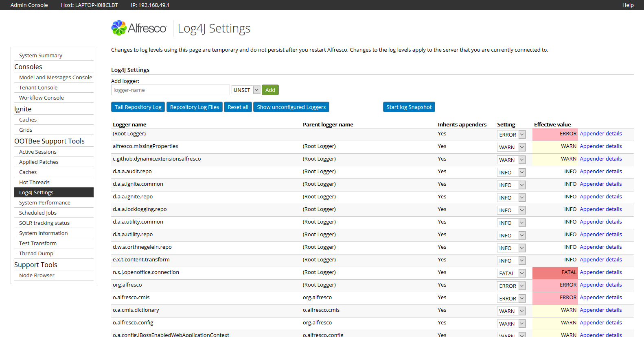Focus the logger-name input field
The width and height of the screenshot is (644, 337).
[x=170, y=90]
